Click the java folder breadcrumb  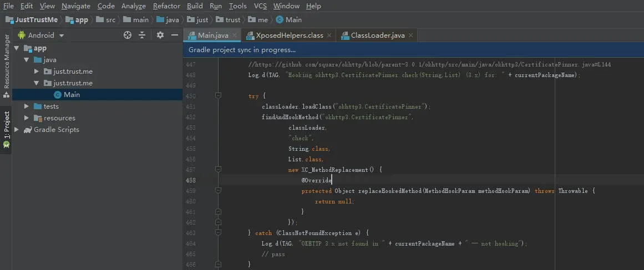tap(168, 20)
